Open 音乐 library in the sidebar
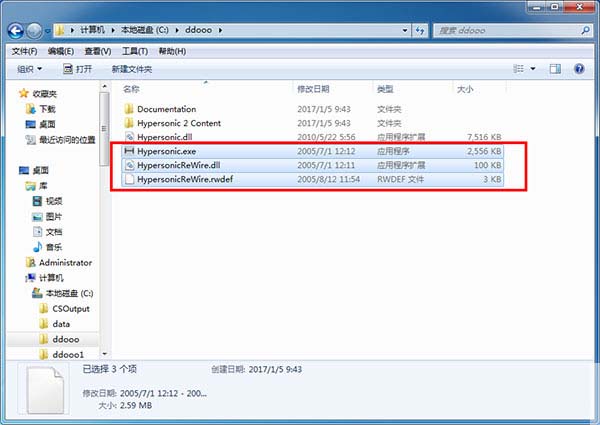Viewport: 600px width, 425px height. pos(52,246)
